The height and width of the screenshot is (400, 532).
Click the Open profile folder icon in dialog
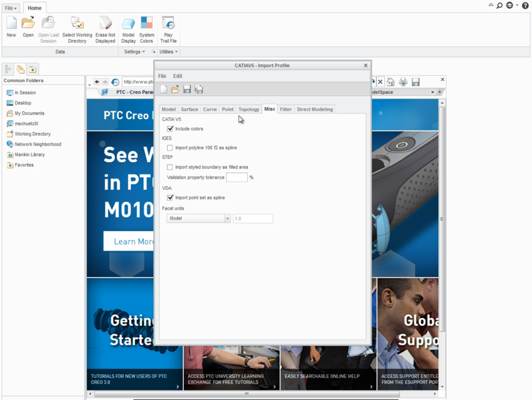(175, 89)
